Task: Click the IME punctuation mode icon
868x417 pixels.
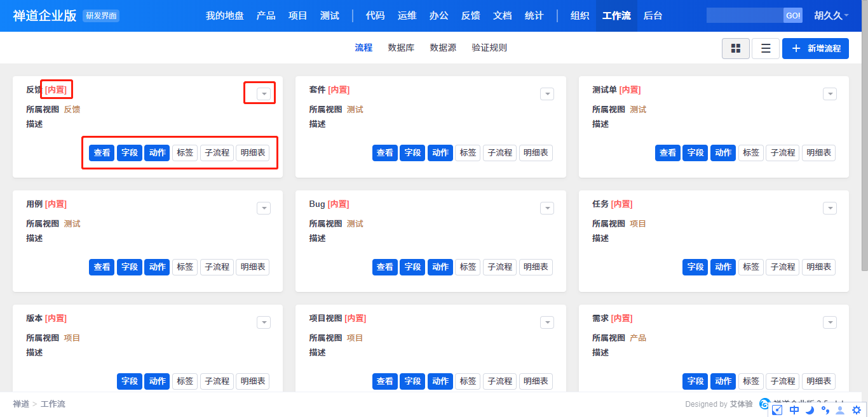Action: coord(825,410)
